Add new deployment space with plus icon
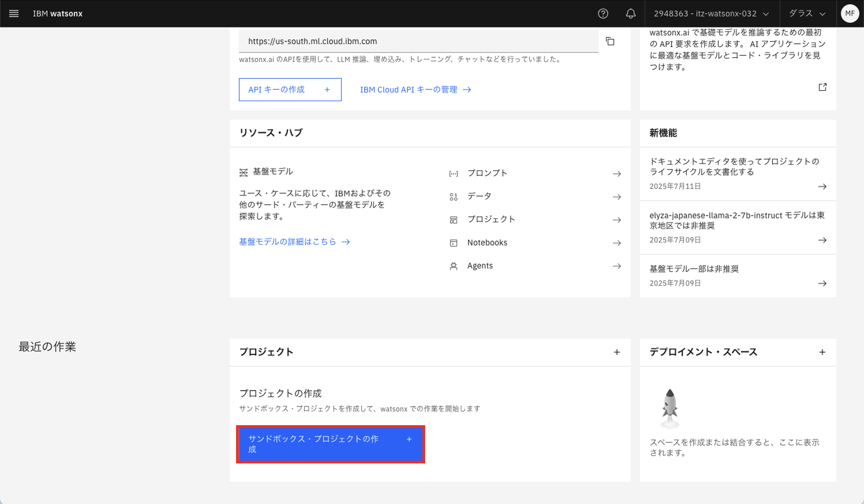Image resolution: width=864 pixels, height=504 pixels. point(822,352)
